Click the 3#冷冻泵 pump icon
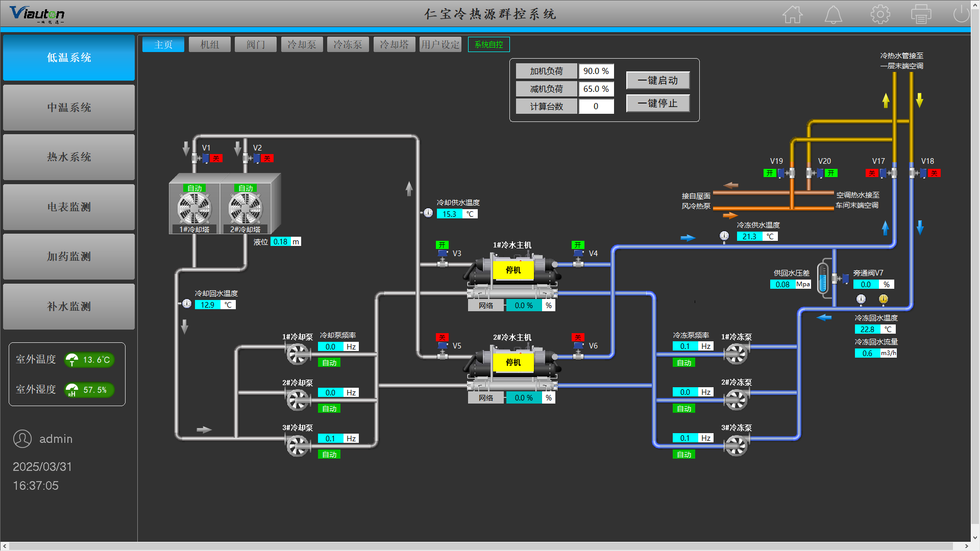The width and height of the screenshot is (980, 551). (x=736, y=445)
